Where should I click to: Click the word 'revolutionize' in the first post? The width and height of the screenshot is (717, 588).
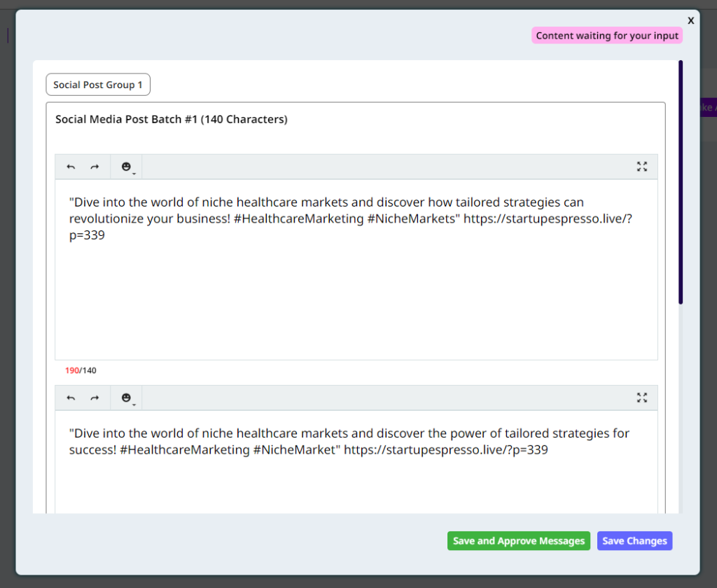[x=106, y=219]
